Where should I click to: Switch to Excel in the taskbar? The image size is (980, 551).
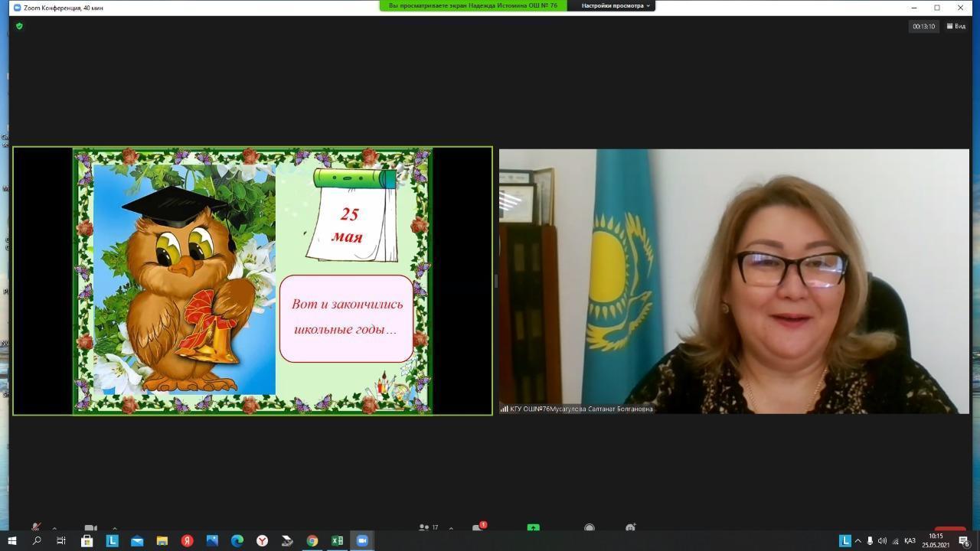(x=337, y=541)
